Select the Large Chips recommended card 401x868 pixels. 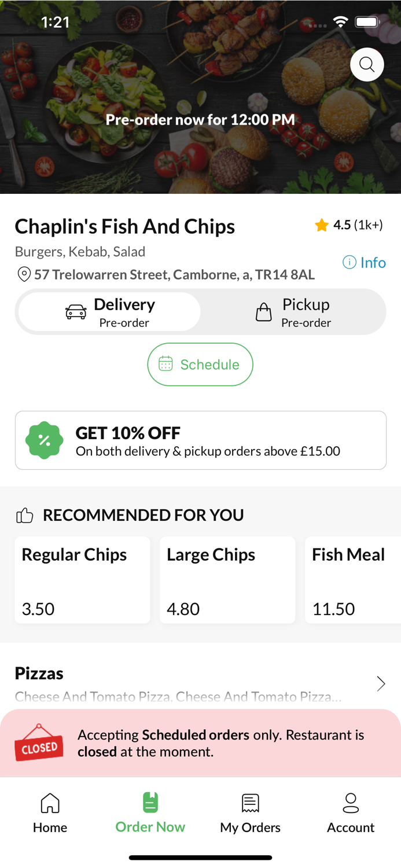[227, 580]
